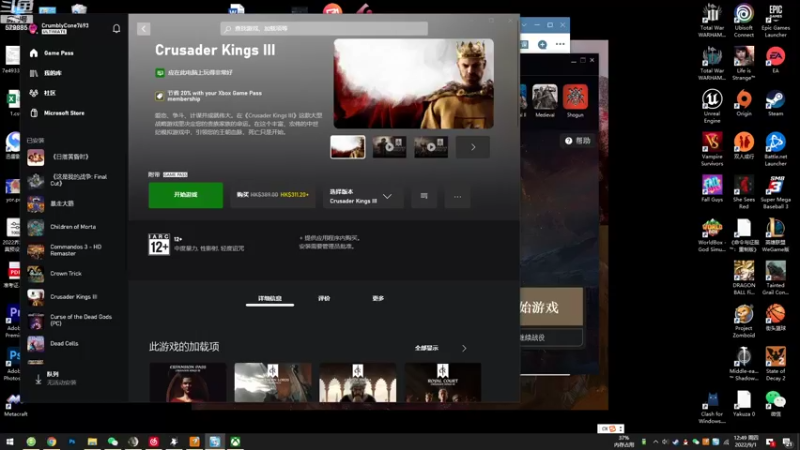Open the library item in sidebar
Screen dimensions: 800x450
(x=53, y=73)
